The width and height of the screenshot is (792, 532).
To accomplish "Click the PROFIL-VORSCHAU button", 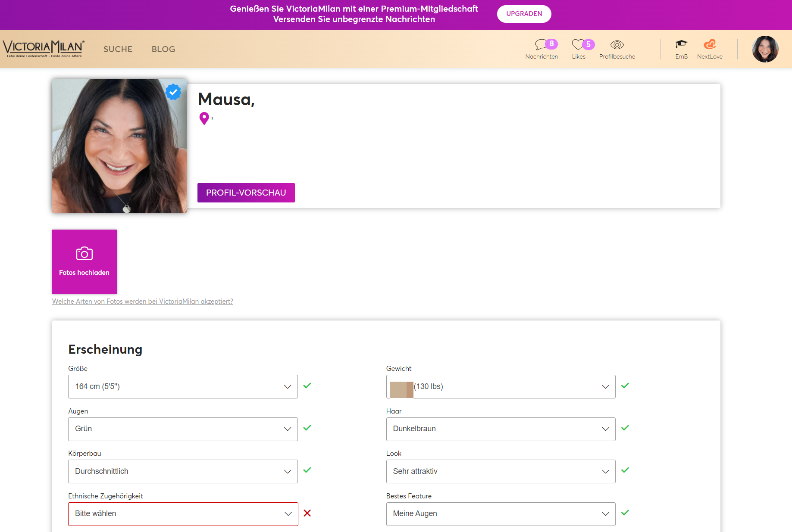I will point(246,193).
